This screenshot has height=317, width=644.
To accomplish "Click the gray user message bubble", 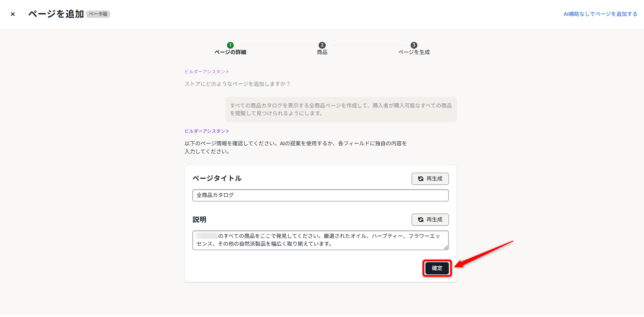I will 341,109.
